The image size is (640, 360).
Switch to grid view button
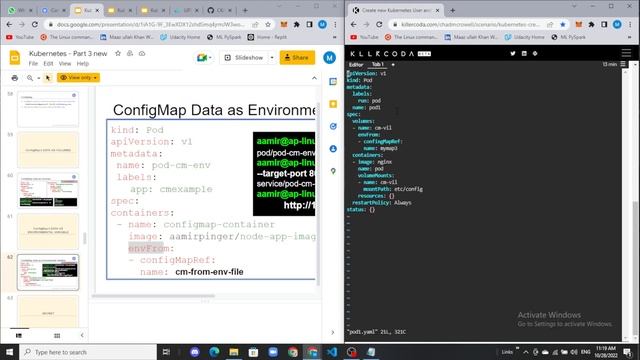click(57, 336)
